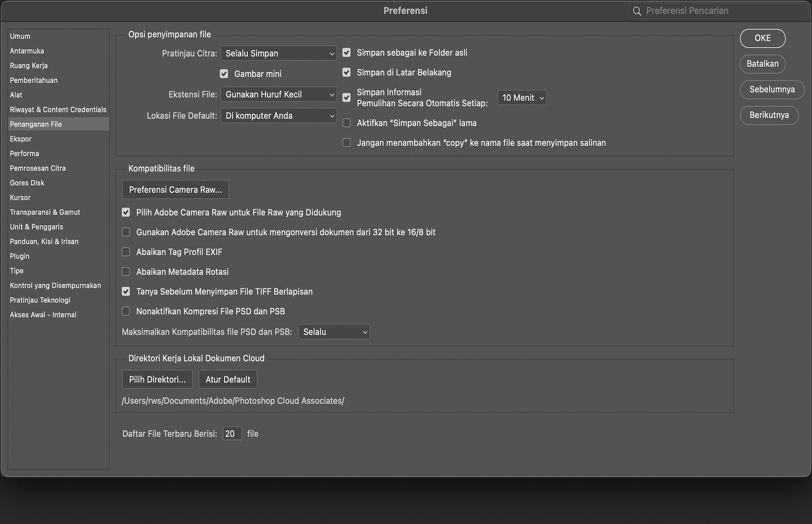Select the Performa sidebar entry
This screenshot has width=812, height=524.
24,153
